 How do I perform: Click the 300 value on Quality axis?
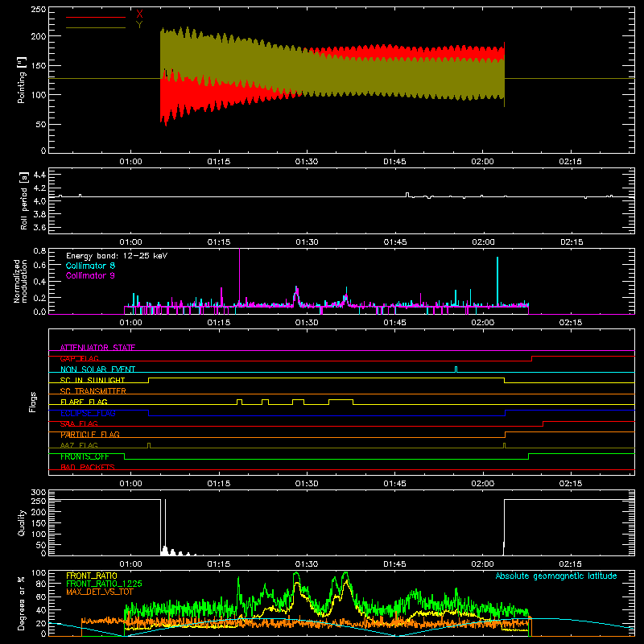click(39, 493)
